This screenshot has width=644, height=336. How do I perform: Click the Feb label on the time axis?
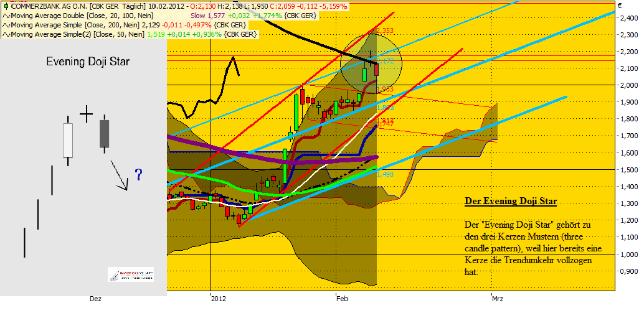342,299
